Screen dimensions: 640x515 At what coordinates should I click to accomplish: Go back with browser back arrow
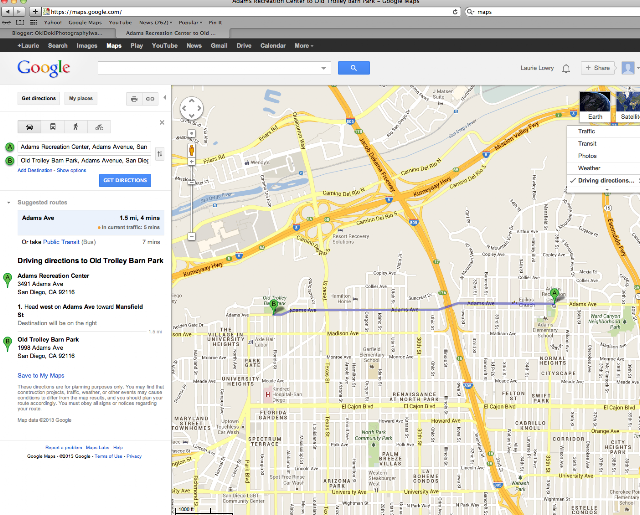[x=8, y=11]
